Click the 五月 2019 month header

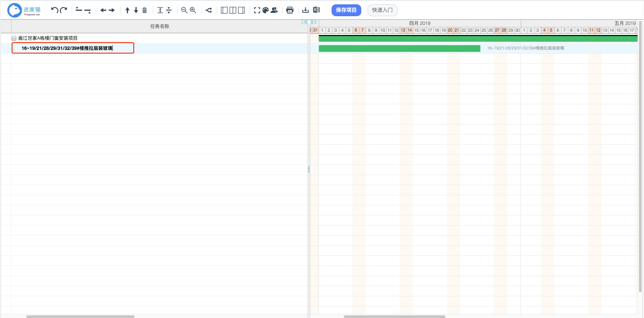coord(625,23)
